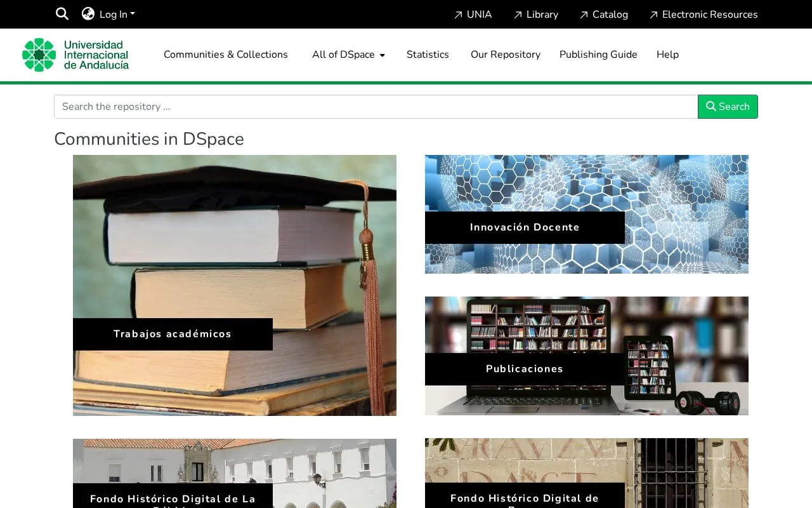
Task: Click the green Search button
Action: 728,107
